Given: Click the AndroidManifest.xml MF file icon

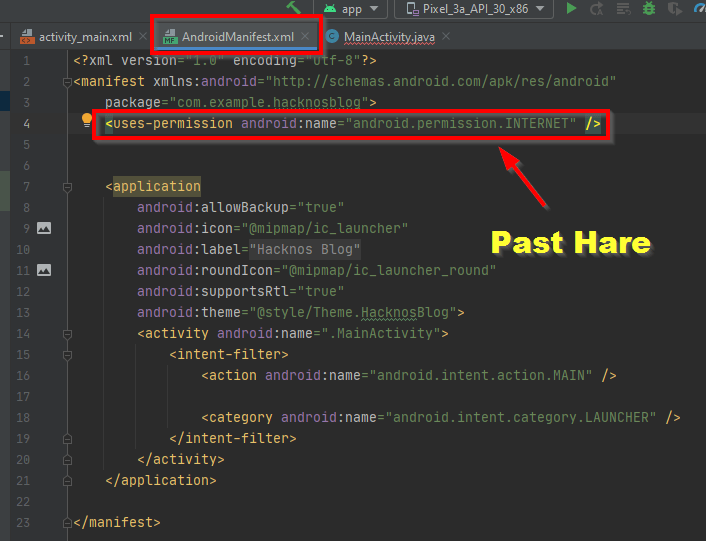Looking at the screenshot, I should point(170,36).
